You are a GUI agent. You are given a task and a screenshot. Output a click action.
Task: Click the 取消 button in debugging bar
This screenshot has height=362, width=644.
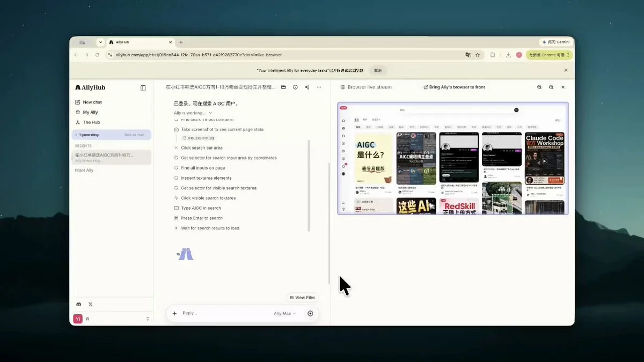[378, 70]
